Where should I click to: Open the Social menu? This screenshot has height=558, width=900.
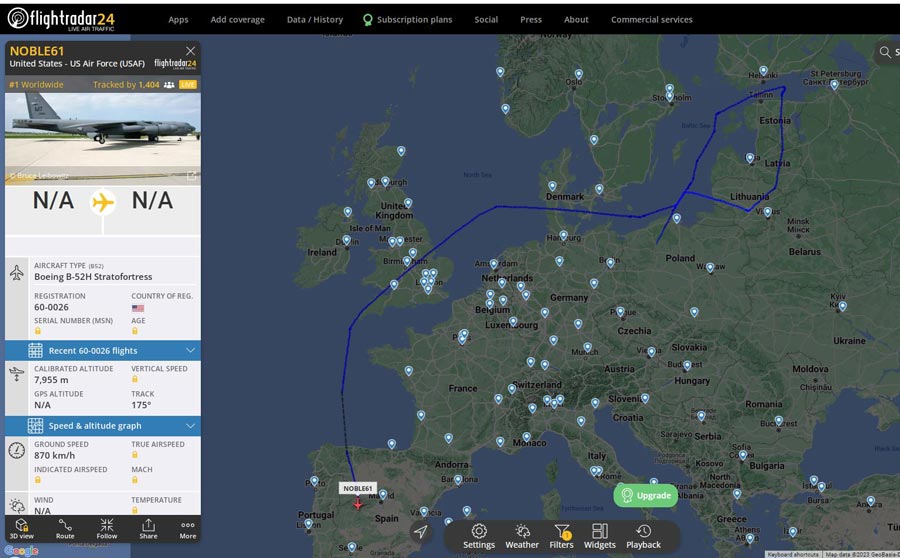(486, 20)
